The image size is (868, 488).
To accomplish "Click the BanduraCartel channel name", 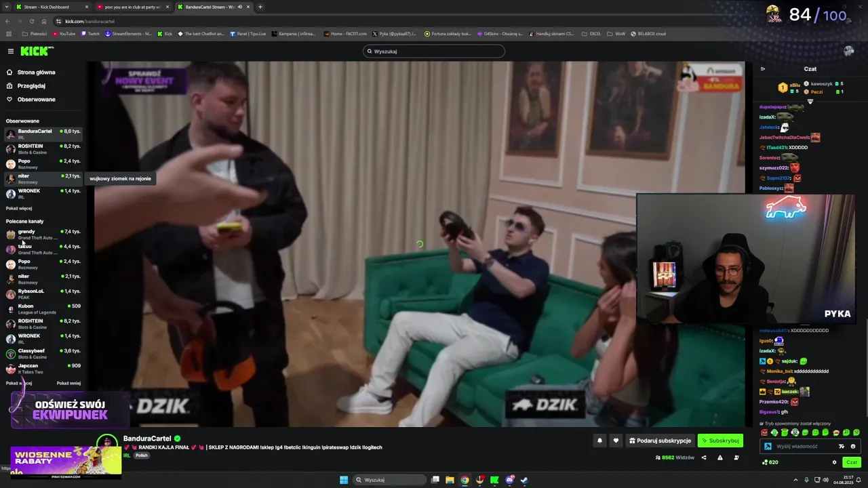I will (147, 439).
